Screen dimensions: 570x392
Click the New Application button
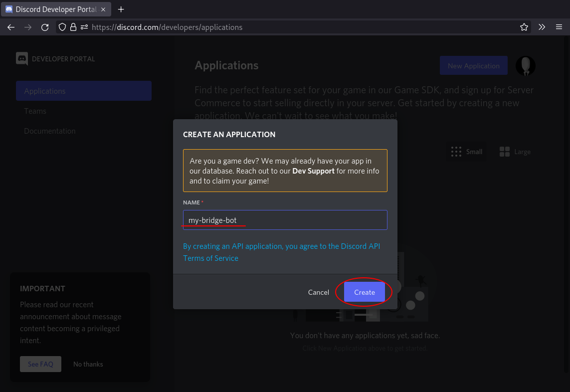[x=474, y=66]
